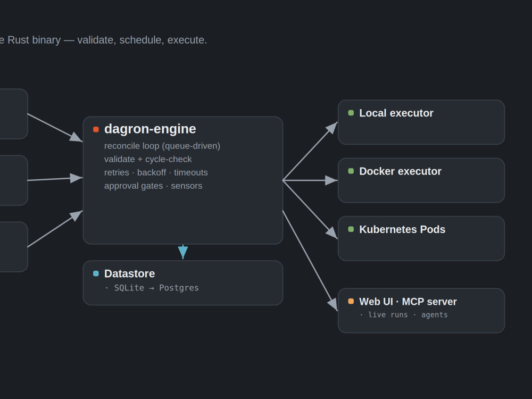Click the Datastore node title

coord(130,273)
